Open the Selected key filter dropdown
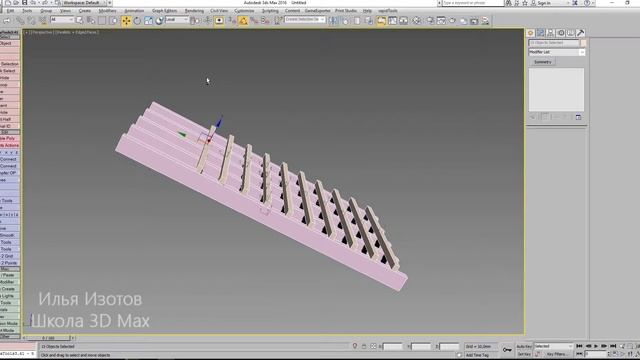640x360 pixels. click(x=553, y=346)
